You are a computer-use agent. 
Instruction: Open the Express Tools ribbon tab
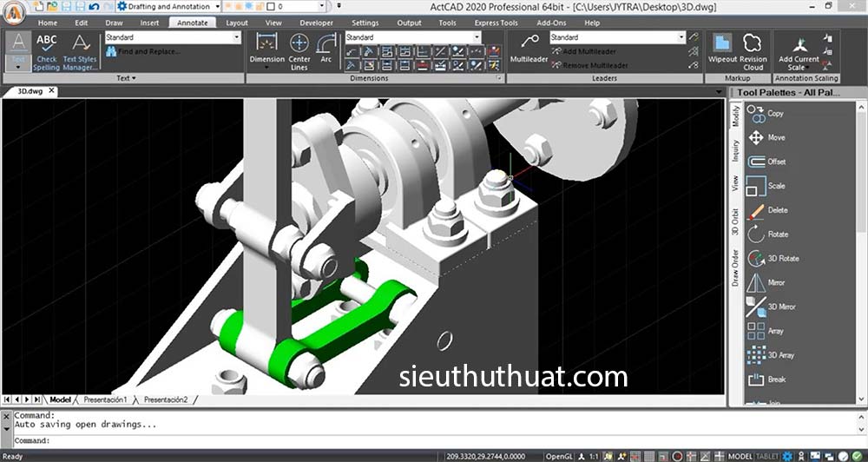point(496,23)
